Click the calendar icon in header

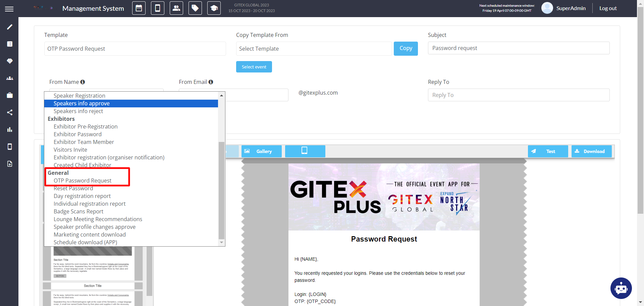[x=139, y=8]
